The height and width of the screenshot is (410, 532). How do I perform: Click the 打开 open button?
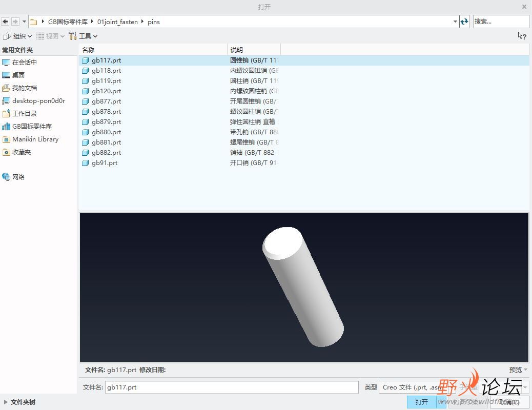[422, 402]
